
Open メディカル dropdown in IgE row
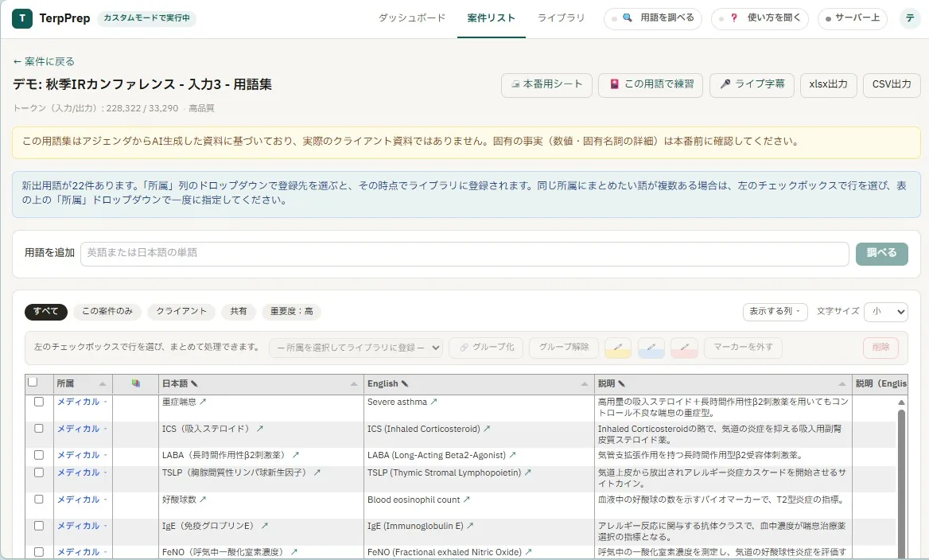click(x=82, y=526)
